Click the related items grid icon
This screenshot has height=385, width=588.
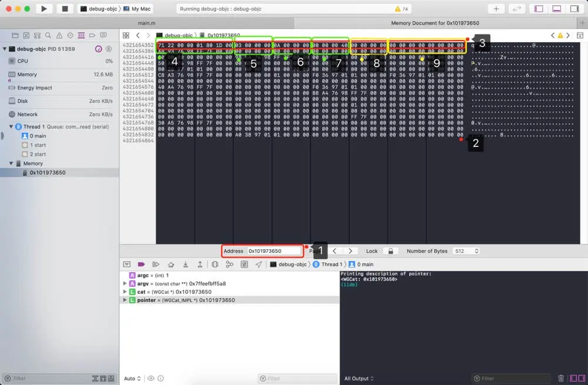coord(126,35)
